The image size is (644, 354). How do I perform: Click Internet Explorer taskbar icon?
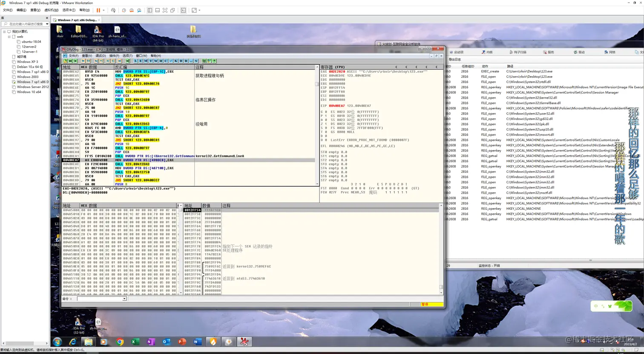[x=73, y=342]
